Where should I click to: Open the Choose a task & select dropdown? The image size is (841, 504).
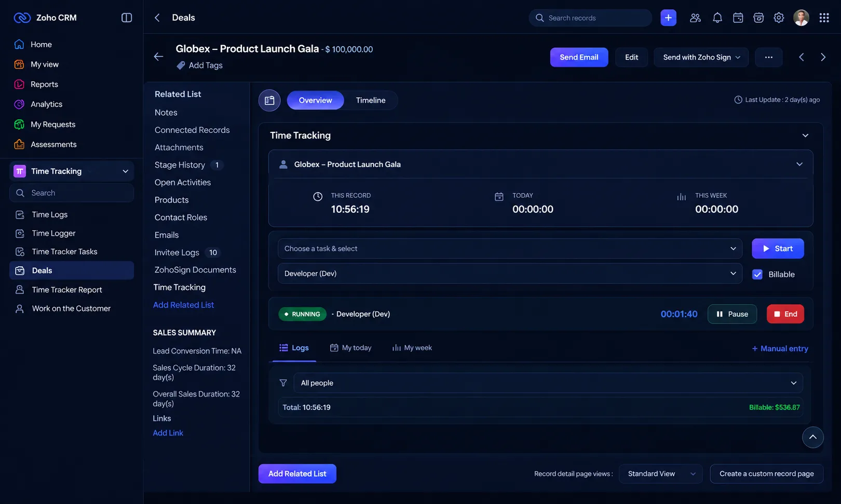pos(510,249)
